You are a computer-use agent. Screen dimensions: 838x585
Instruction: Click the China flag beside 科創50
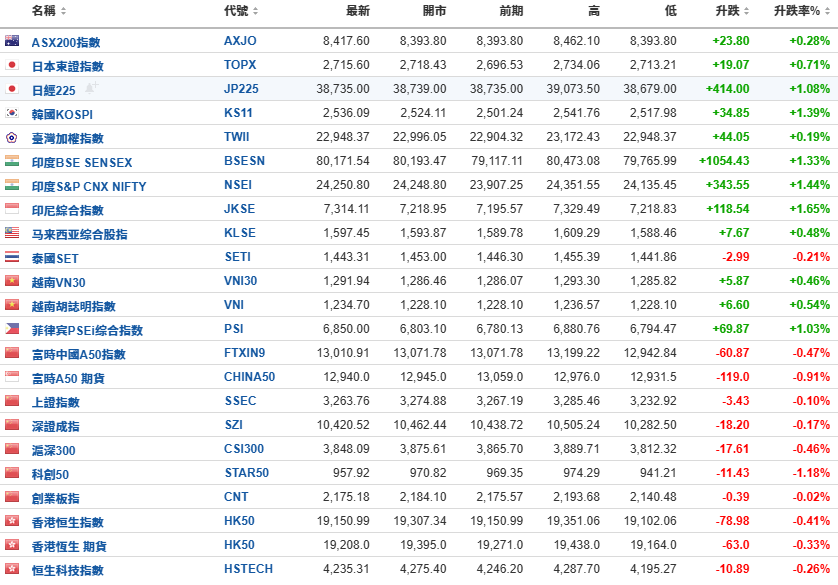pyautogui.click(x=12, y=473)
